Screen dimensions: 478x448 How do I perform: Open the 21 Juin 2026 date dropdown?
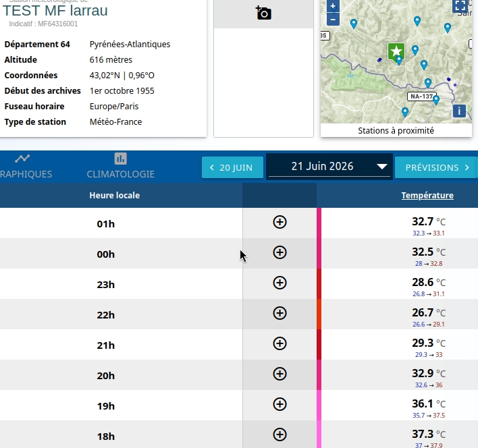[329, 166]
